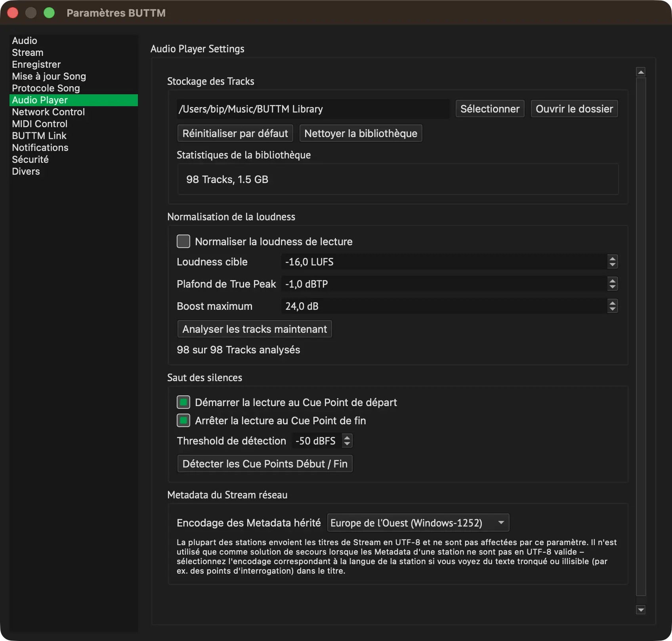672x641 pixels.
Task: Raise Threshold de détection with up arrow
Action: click(347, 437)
